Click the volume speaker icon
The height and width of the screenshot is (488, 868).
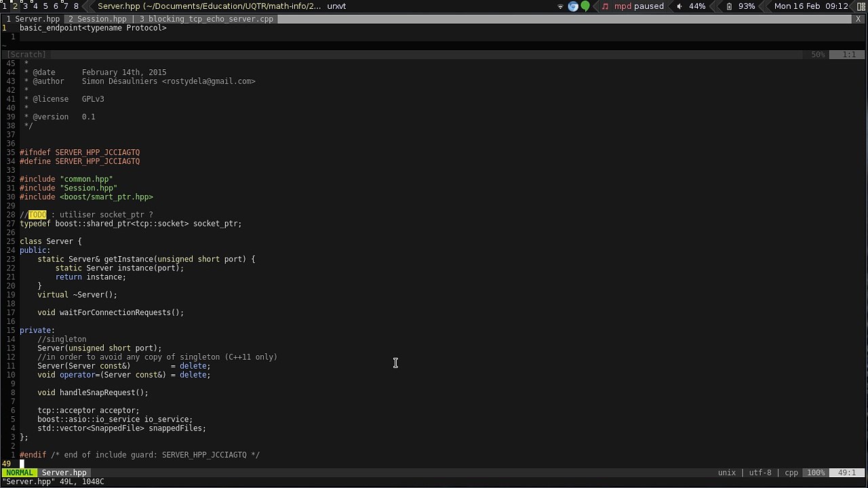click(x=679, y=6)
